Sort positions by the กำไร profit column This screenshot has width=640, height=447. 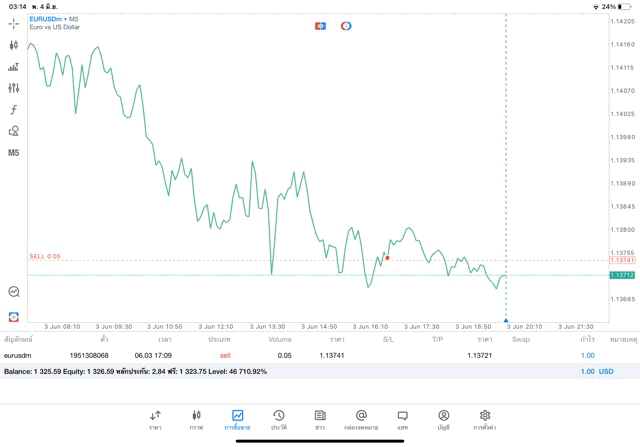(x=587, y=340)
